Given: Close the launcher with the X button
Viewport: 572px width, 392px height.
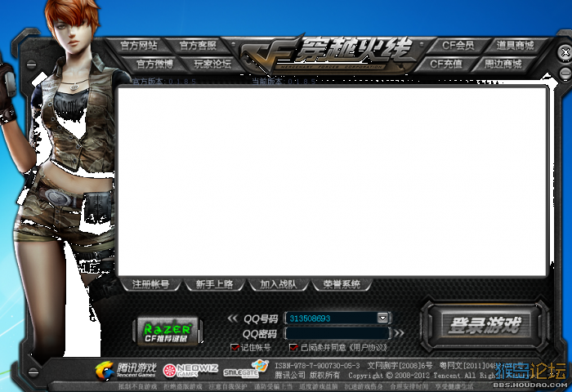Looking at the screenshot, I should tap(565, 52).
